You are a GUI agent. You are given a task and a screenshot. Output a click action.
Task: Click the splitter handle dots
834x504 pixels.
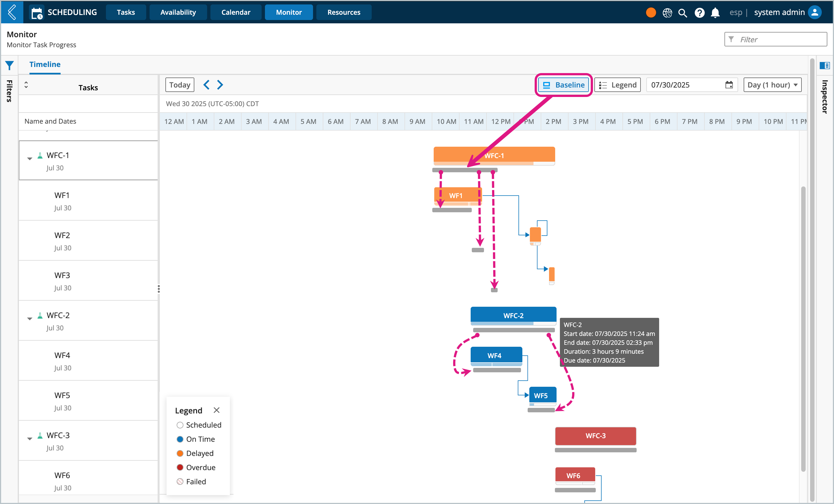coord(159,288)
